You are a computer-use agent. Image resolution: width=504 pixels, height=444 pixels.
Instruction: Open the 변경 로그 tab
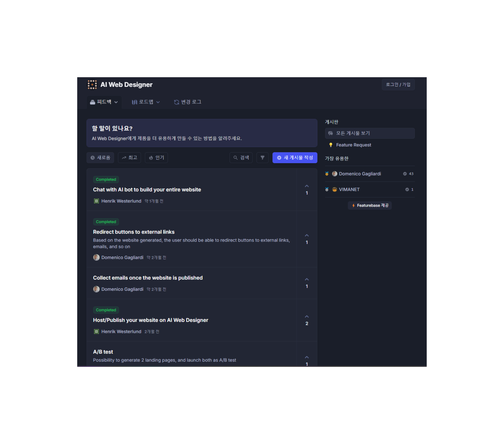188,102
